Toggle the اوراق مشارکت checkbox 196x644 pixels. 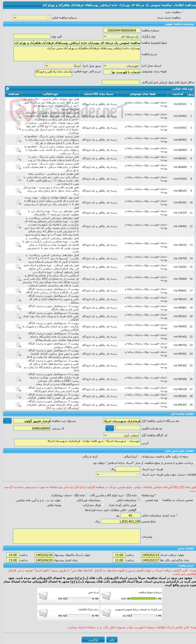click(x=103, y=505)
